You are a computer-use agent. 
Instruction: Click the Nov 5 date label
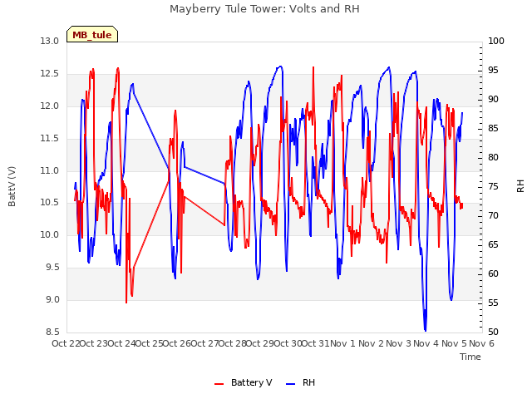[454, 343]
